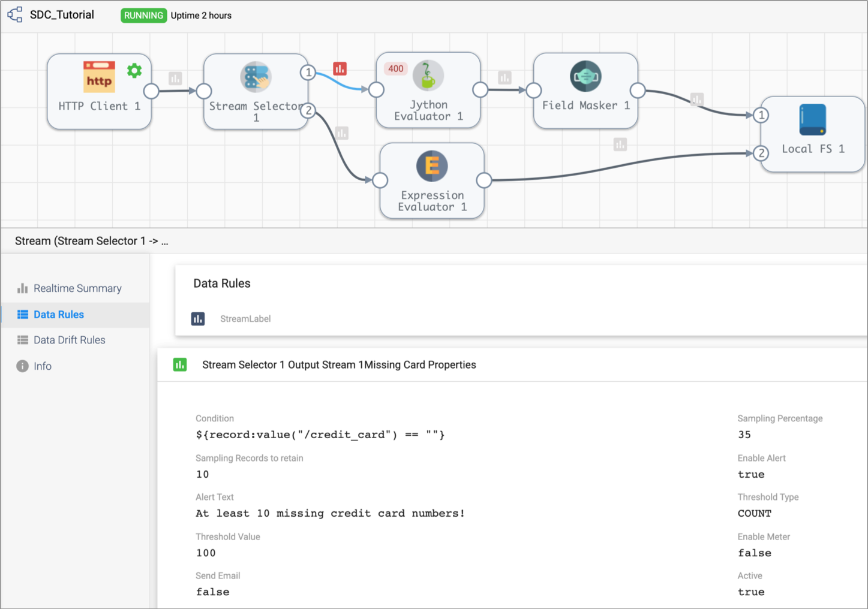Click Local FS 1 input port 1

point(761,115)
